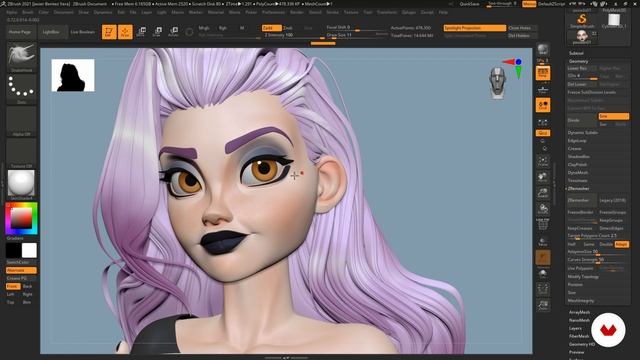The height and width of the screenshot is (360, 640).
Task: Select the Draw mode button
Action: [x=125, y=32]
